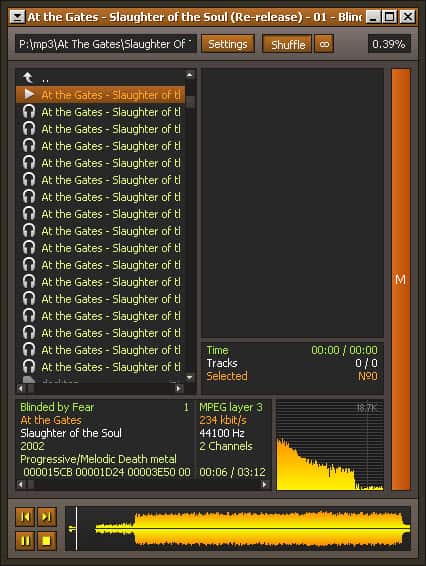Click the file list scroll-down arrow

coord(190,378)
